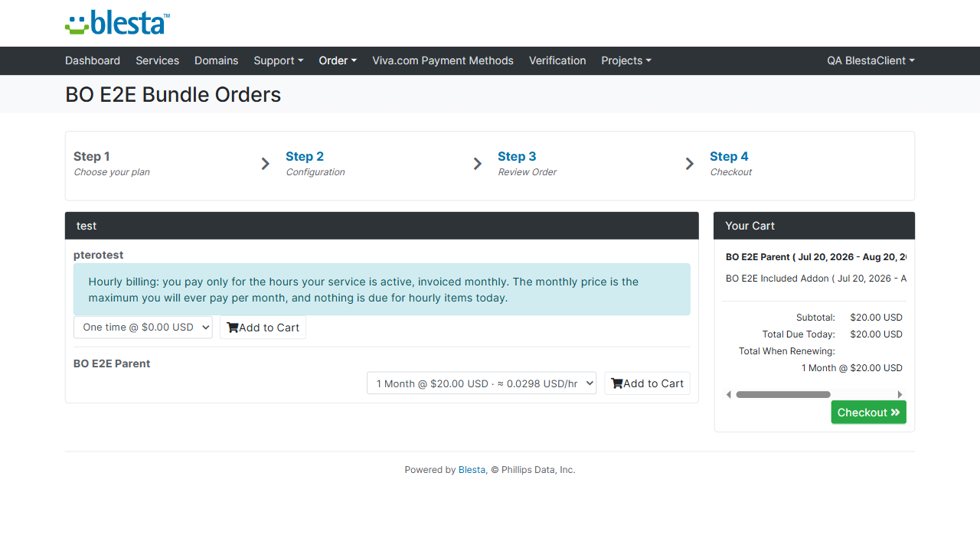Expand the Order dropdown menu
The width and height of the screenshot is (980, 551).
(338, 60)
